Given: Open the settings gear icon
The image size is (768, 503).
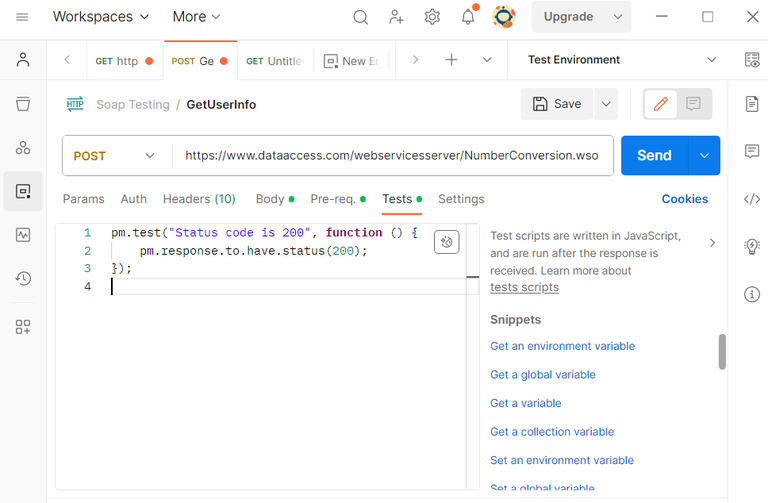Looking at the screenshot, I should click(x=432, y=17).
